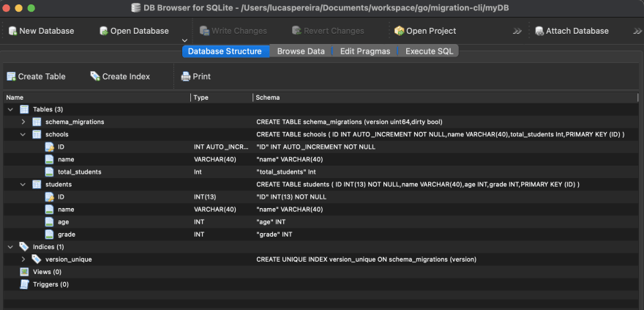Click the Tables (3) table icon
Image resolution: width=644 pixels, height=310 pixels.
(24, 109)
